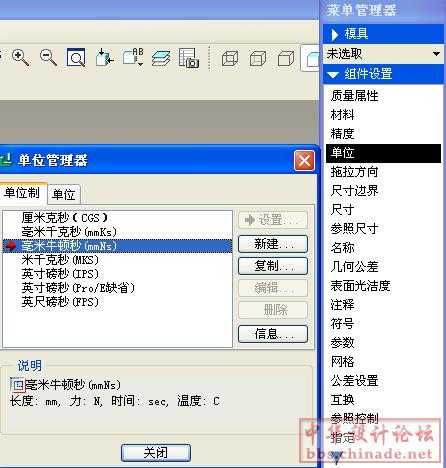Open the 未选取 dropdown arrow
Viewport: 446px width, 468px height.
(436, 54)
